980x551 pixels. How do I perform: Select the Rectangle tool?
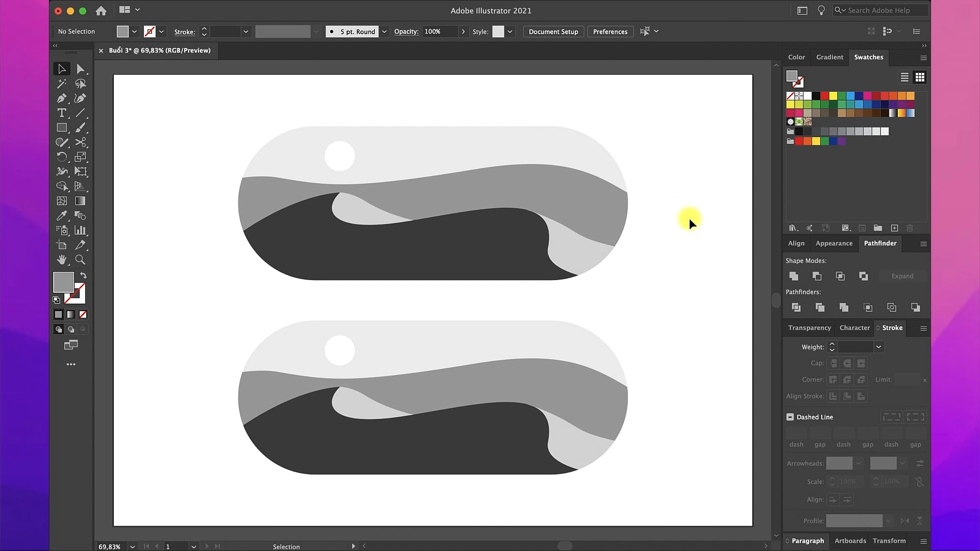click(62, 128)
